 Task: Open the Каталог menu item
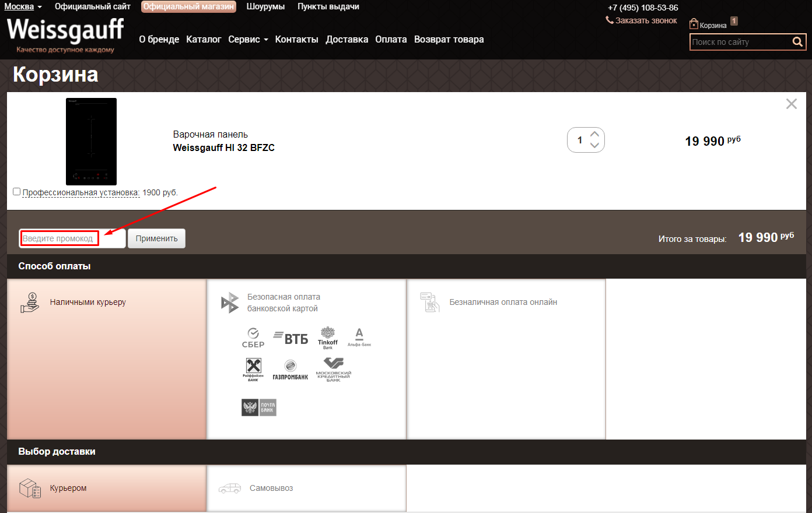click(204, 40)
